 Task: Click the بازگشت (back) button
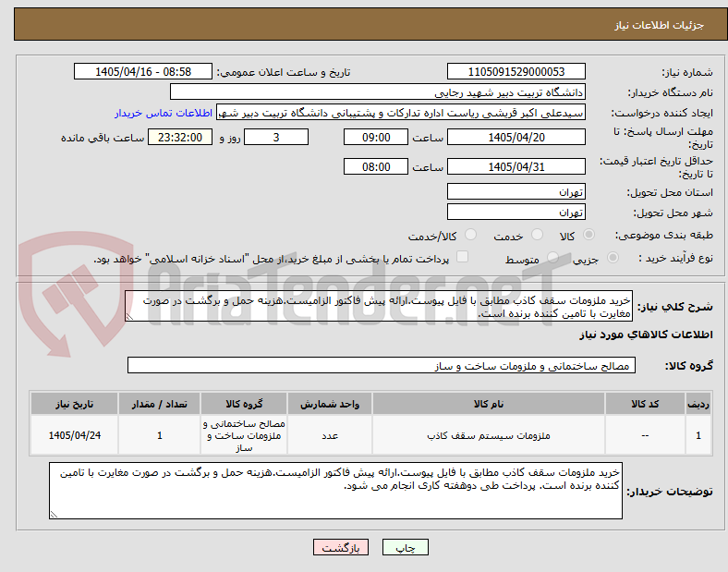pos(341,547)
